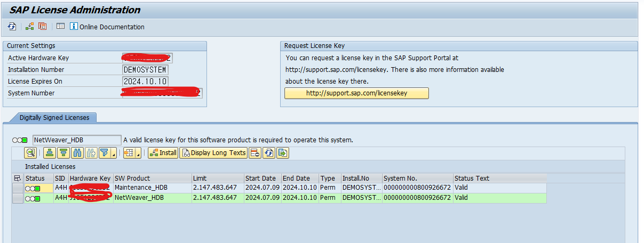Click the License Expires On field
This screenshot has height=243, width=644.
(x=145, y=82)
